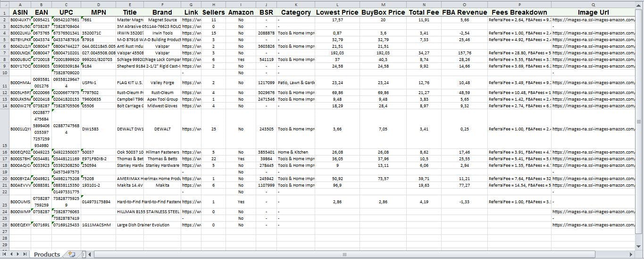Select the Brand header cell
The image size is (644, 259).
tap(162, 12)
